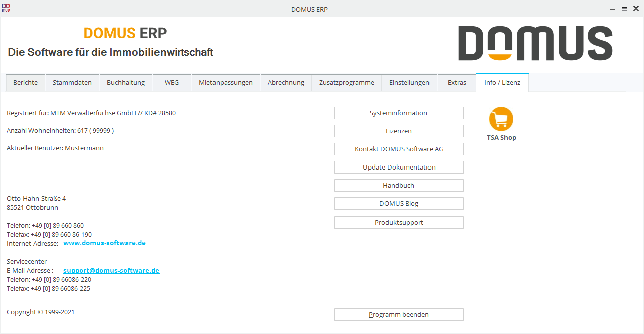Screen dimensions: 644x334
Task: Click the 'Telefon: +49 [0] 89 660 860' line
Action: click(45, 226)
